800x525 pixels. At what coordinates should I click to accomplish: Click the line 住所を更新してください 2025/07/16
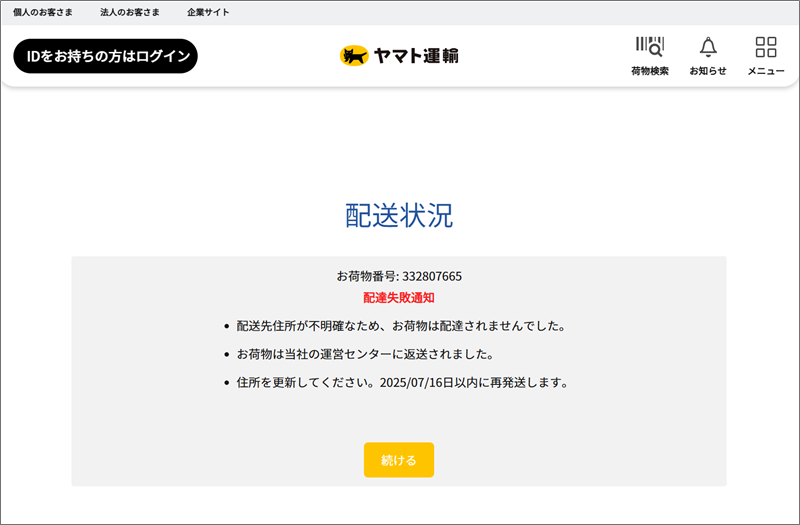pos(403,383)
